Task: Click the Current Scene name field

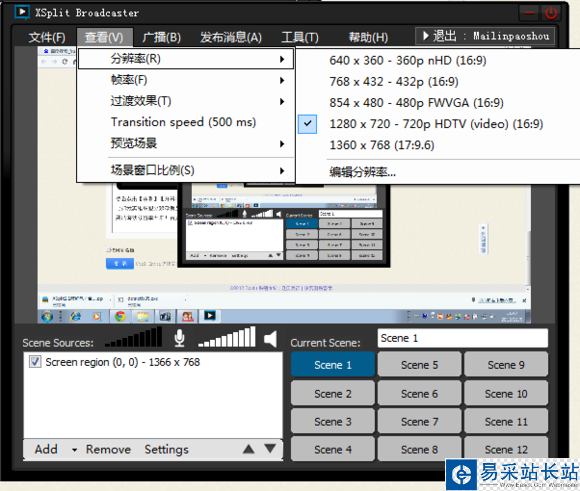Action: coord(462,338)
